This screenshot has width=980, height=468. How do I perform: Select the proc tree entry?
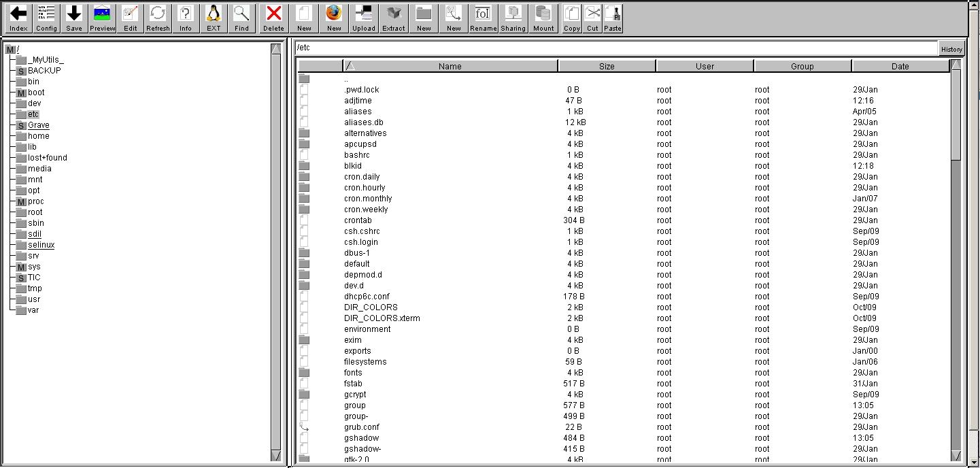[x=36, y=201]
